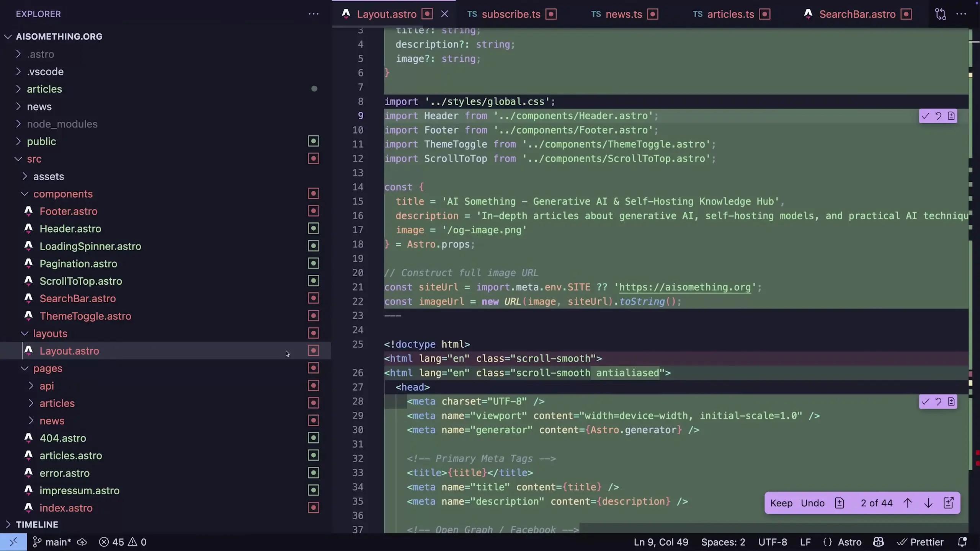Change line ending via LF status item
The height and width of the screenshot is (551, 980).
805,542
